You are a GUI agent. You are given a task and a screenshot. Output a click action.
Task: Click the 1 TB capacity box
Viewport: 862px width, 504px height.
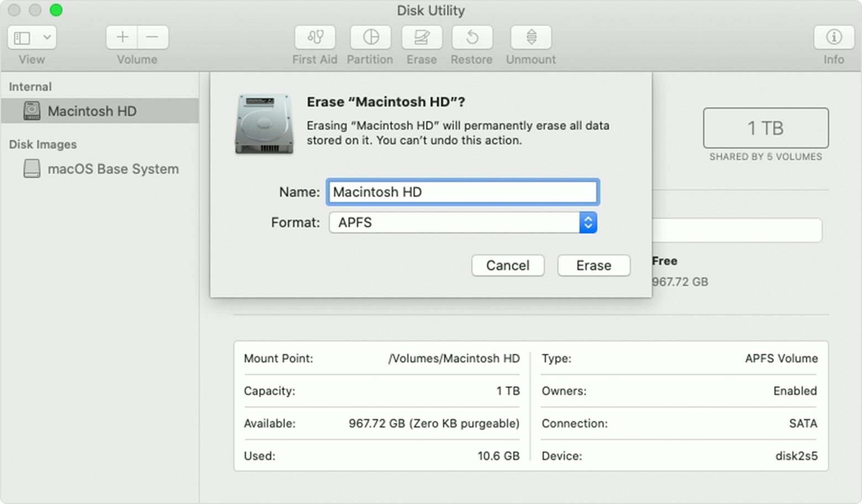(766, 128)
